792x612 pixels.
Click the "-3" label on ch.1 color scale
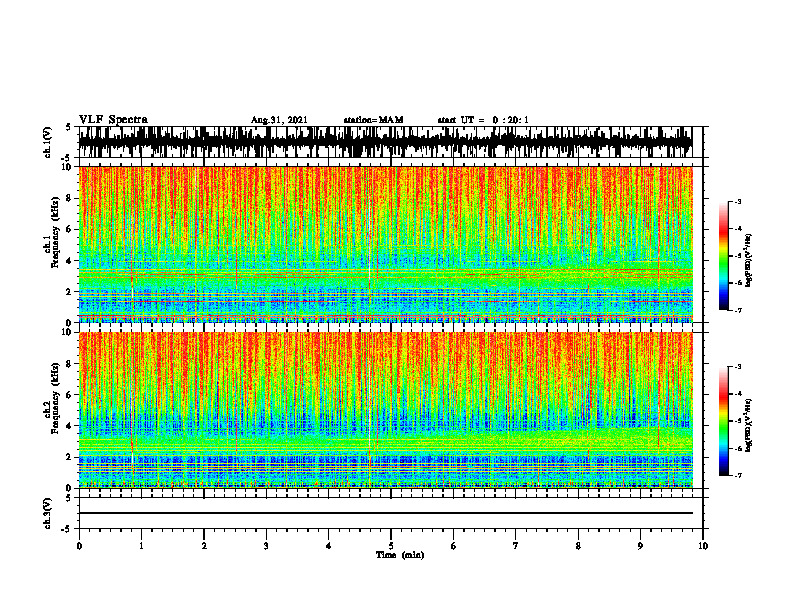point(738,201)
